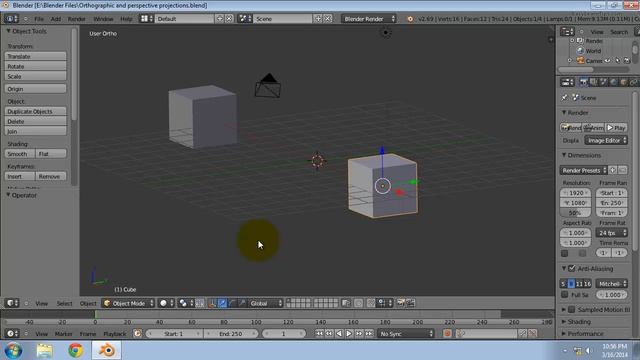Click the Duplicate Objects button

pyautogui.click(x=36, y=111)
